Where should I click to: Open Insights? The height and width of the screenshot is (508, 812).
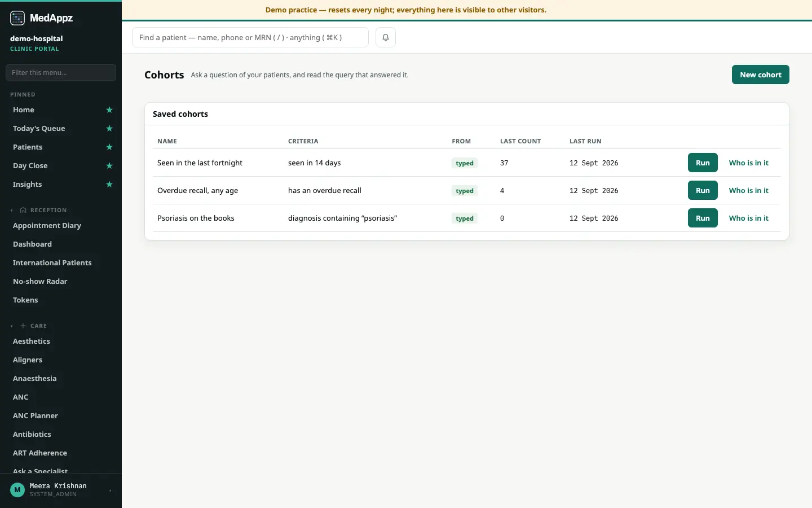(28, 185)
